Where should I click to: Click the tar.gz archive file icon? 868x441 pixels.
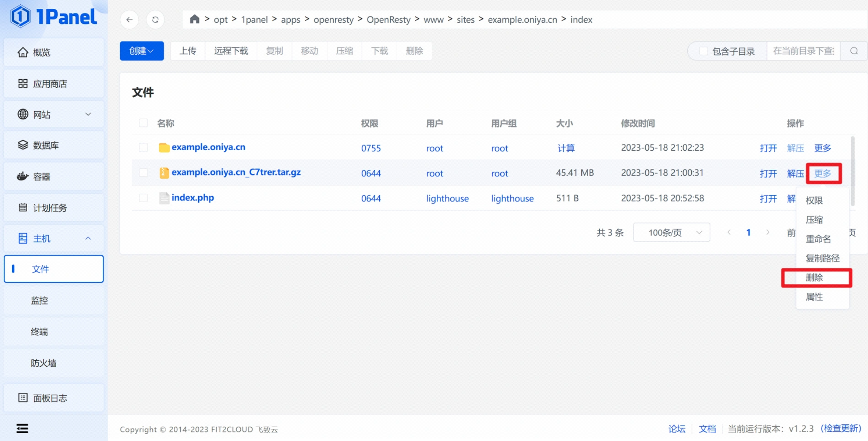[x=164, y=173]
